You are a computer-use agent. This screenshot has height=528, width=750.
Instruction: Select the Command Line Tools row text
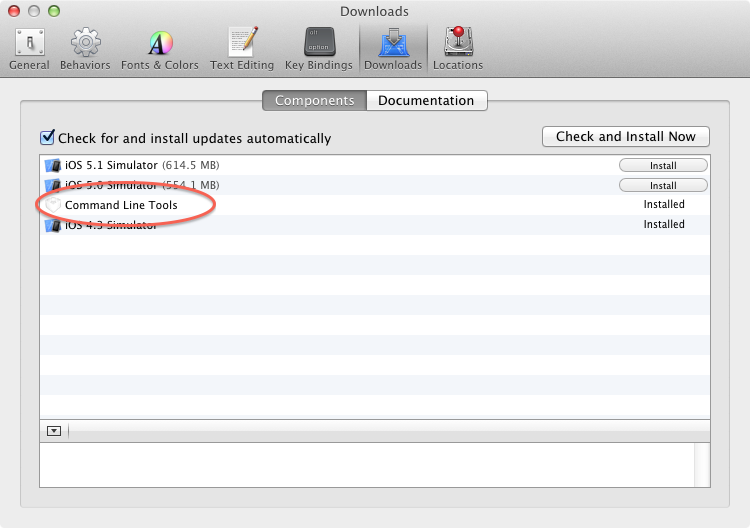[x=121, y=205]
